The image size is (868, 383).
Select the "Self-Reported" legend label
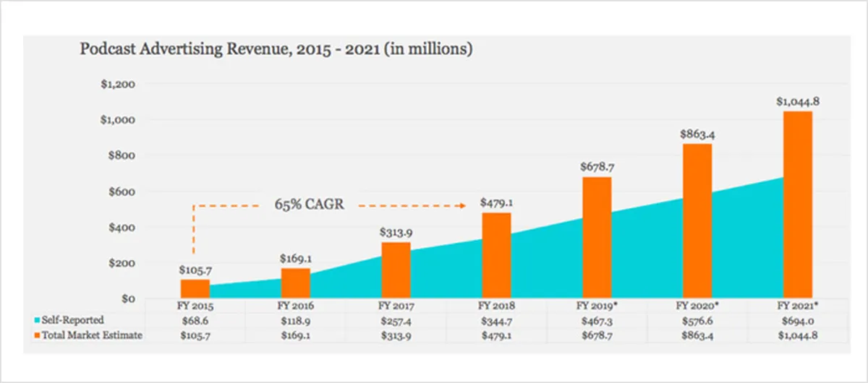(x=74, y=319)
